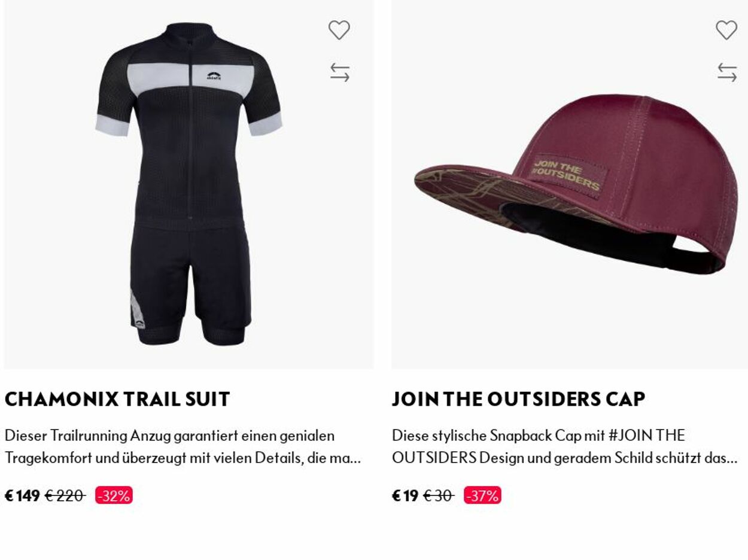Click compare arrows icon for Chamonix Trail Suit
This screenshot has width=748, height=560.
coord(339,73)
